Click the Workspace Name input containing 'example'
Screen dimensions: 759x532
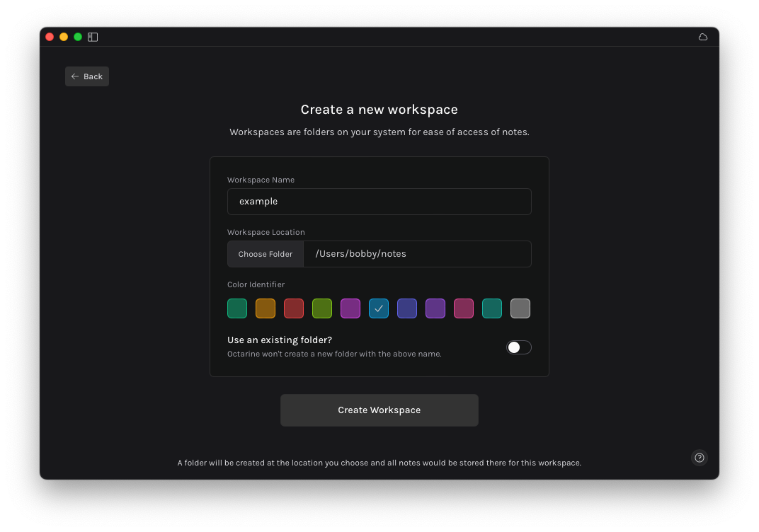click(x=379, y=202)
